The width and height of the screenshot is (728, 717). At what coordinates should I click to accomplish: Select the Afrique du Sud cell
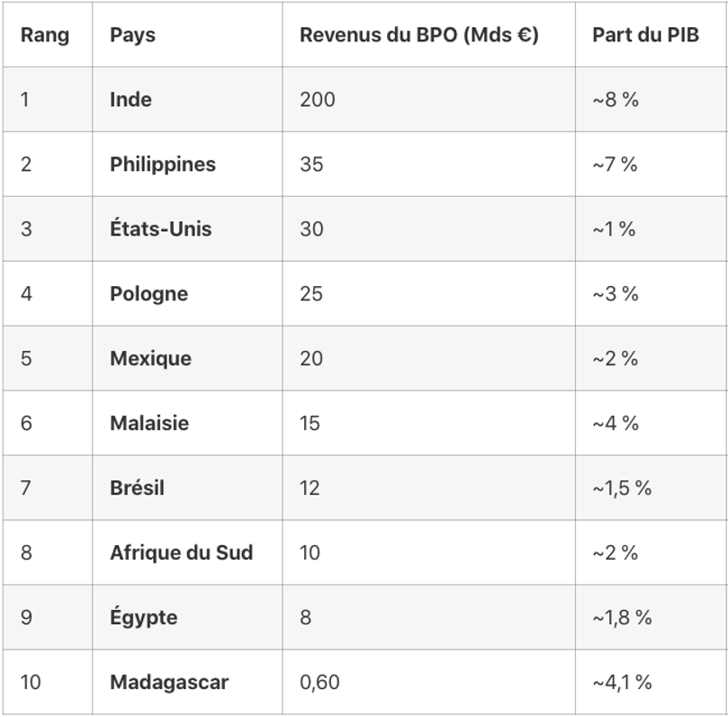(x=181, y=553)
